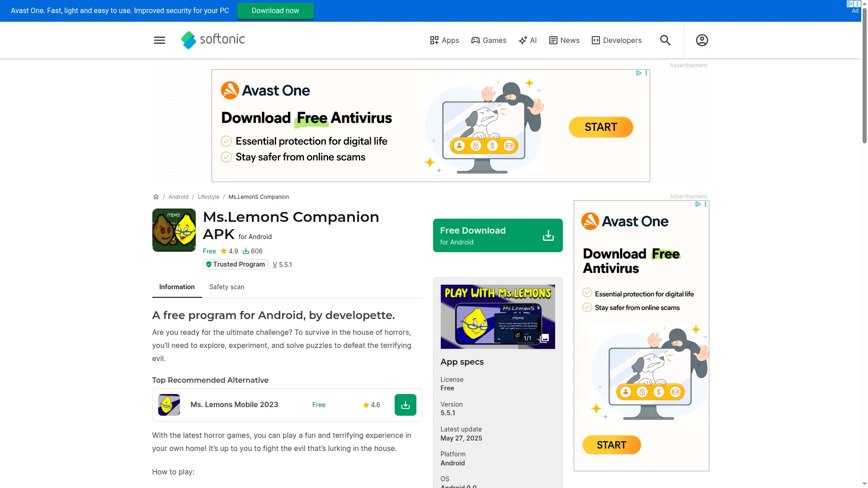The width and height of the screenshot is (868, 488).
Task: Click the Avast One logo in sidebar ad
Action: (x=625, y=221)
